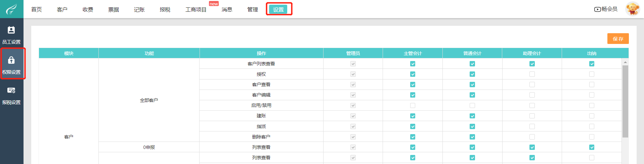Click the 0申报 function cell
This screenshot has height=164, width=644.
(149, 147)
